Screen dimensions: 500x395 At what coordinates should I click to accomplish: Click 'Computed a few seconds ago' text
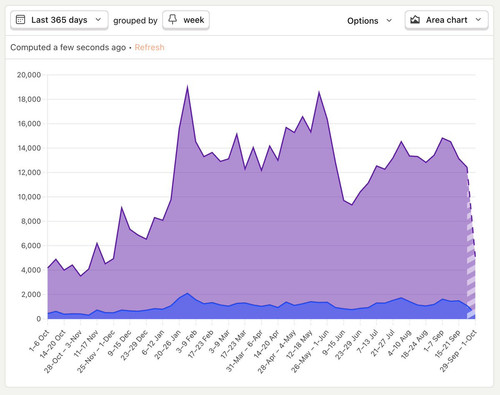point(68,47)
